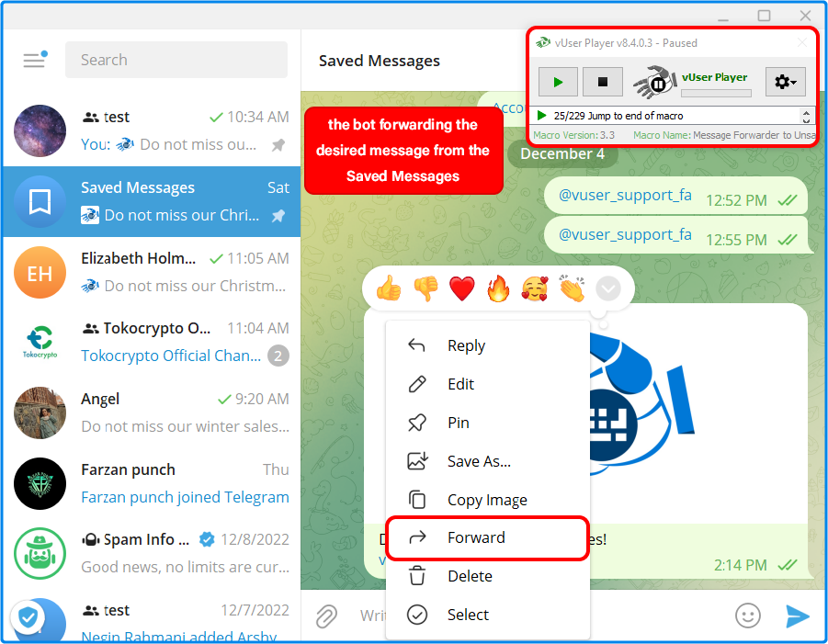The image size is (828, 644).
Task: Click the unread badge 2 on Tokocrypto
Action: pyautogui.click(x=278, y=356)
